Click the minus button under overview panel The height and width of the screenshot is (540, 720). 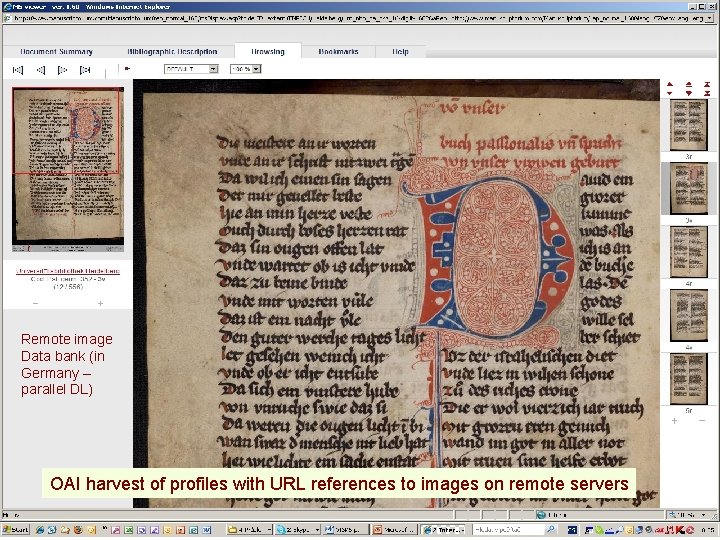click(x=35, y=304)
